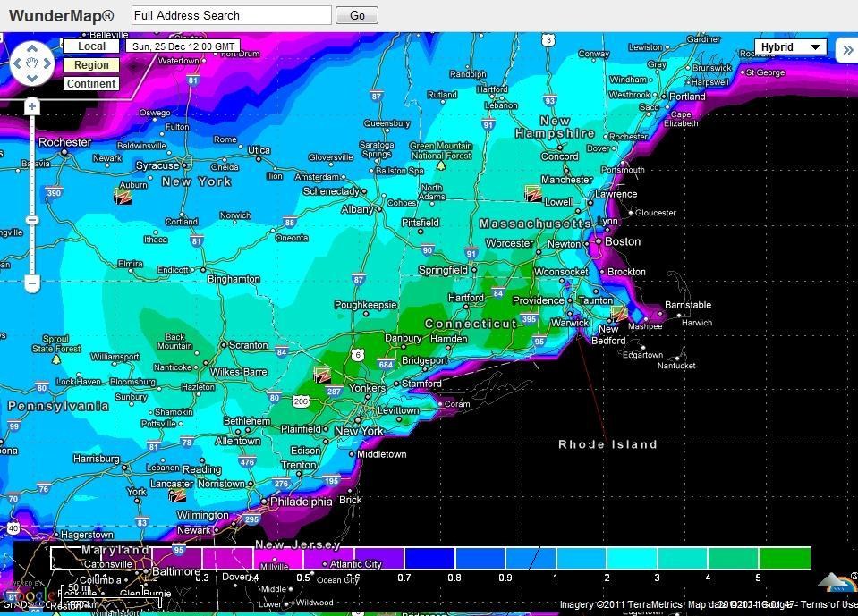Click the Interstate 93 shield in New Hampshire

click(x=550, y=100)
